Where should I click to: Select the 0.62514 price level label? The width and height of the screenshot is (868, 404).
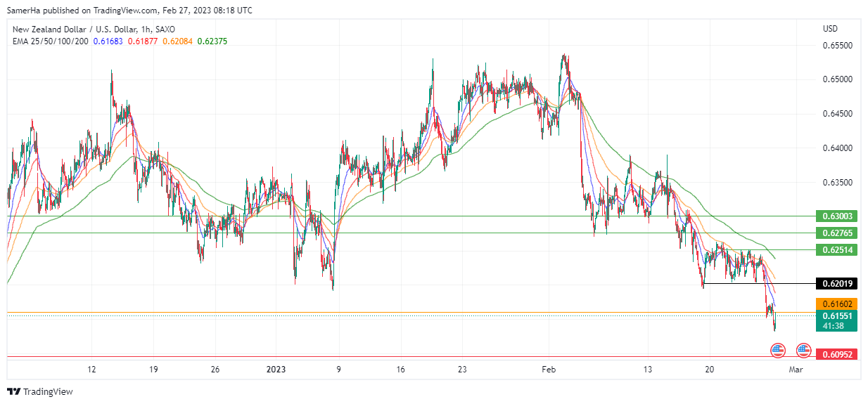[x=836, y=250]
